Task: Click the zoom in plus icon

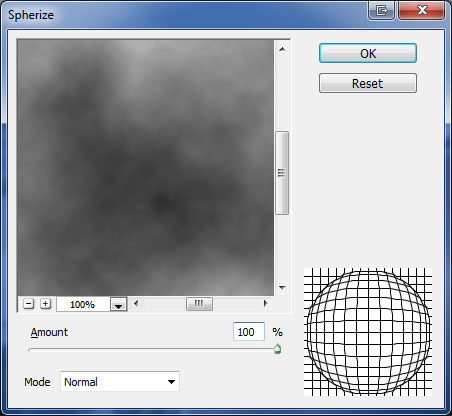Action: (x=45, y=304)
